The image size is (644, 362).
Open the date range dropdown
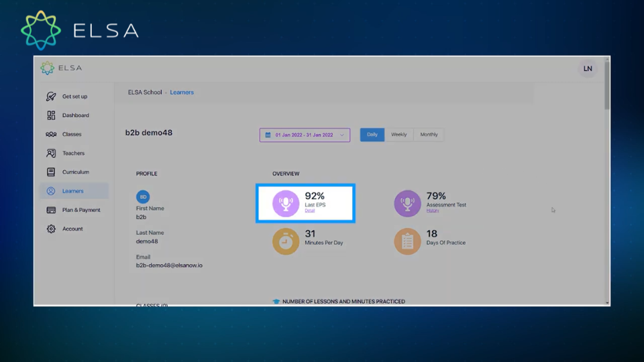(x=305, y=135)
